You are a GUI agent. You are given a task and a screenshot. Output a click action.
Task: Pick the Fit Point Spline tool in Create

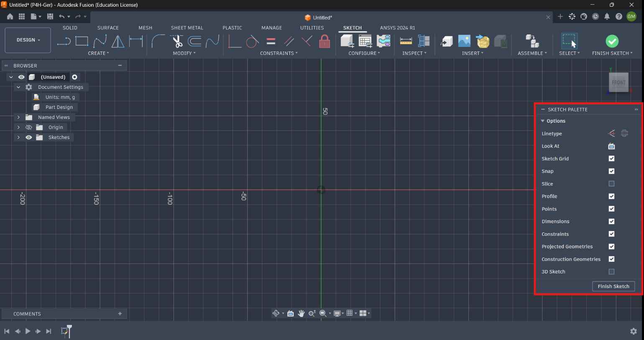(x=100, y=41)
